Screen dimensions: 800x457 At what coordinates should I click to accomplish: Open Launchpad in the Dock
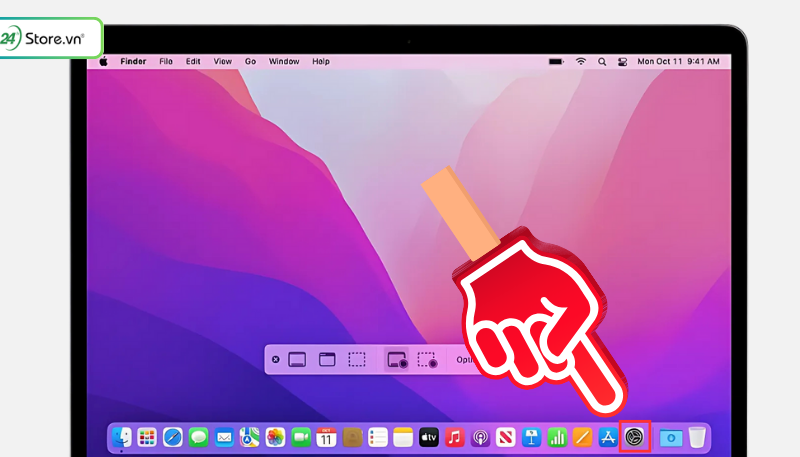147,437
